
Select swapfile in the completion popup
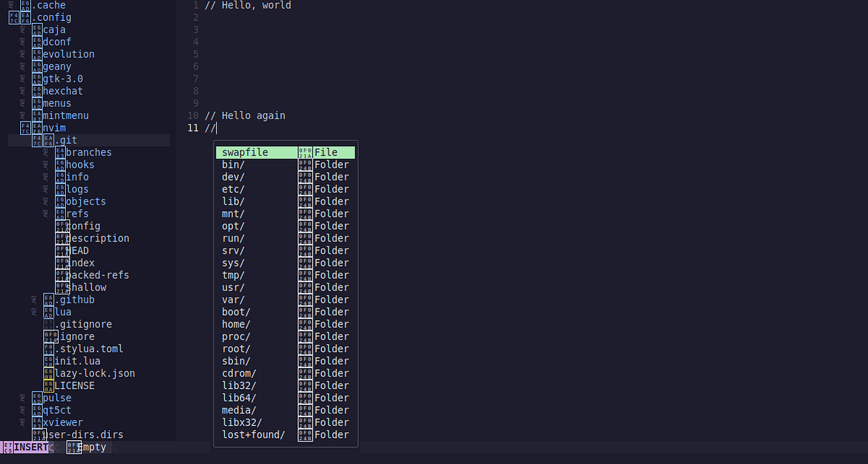tap(246, 152)
